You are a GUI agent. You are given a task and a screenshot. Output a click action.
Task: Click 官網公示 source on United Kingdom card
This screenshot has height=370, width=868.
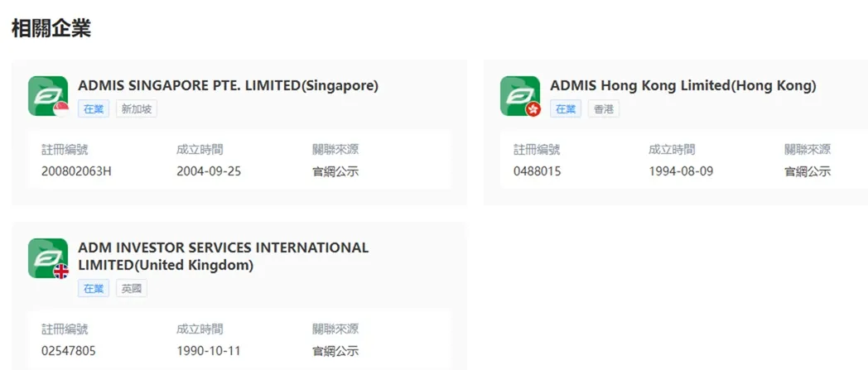pyautogui.click(x=335, y=351)
